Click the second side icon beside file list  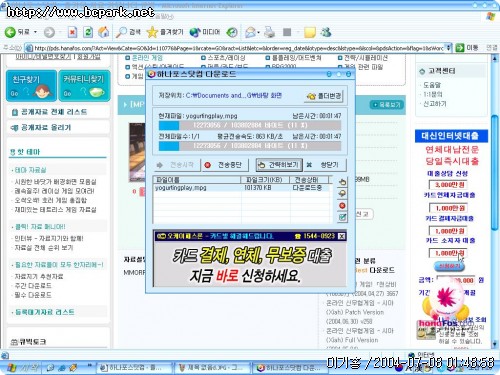(x=342, y=194)
